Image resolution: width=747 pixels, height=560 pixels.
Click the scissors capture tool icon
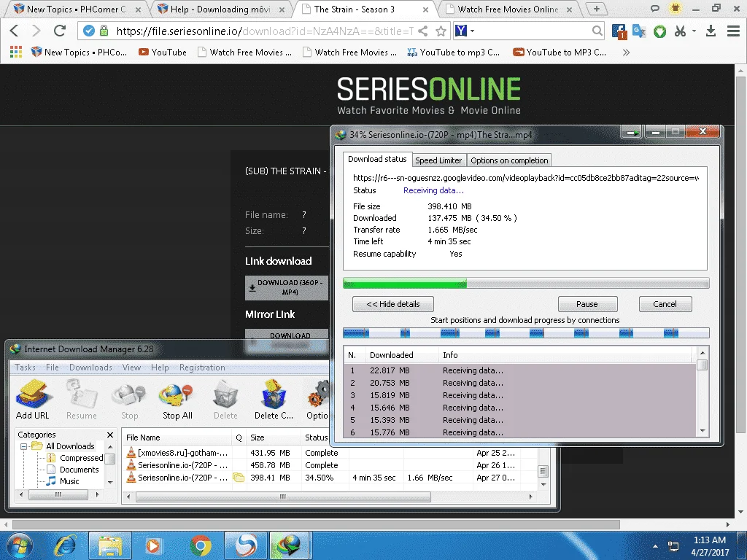coord(680,31)
